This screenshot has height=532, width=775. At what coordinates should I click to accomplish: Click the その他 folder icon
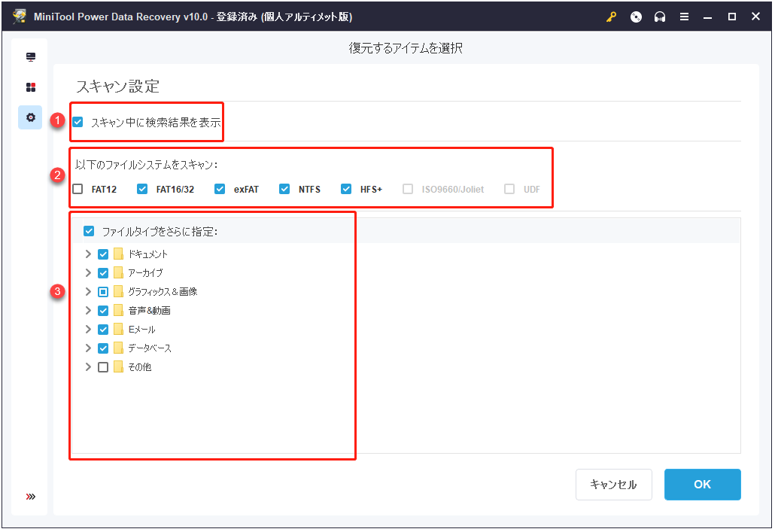click(x=118, y=367)
